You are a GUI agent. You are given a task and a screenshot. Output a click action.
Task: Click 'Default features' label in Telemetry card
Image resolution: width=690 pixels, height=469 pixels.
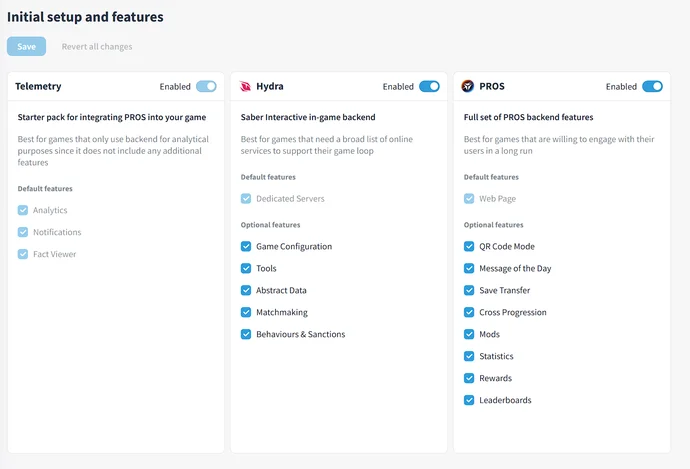[x=45, y=188]
